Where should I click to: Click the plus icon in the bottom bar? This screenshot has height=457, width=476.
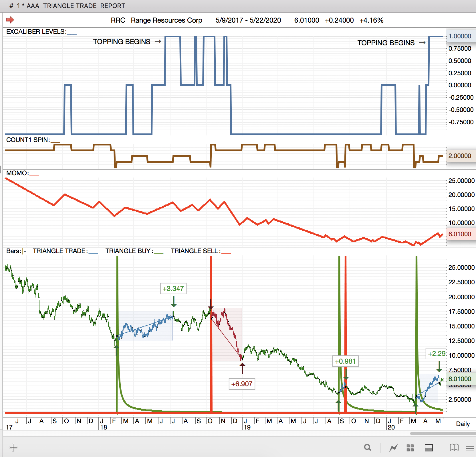[13, 447]
